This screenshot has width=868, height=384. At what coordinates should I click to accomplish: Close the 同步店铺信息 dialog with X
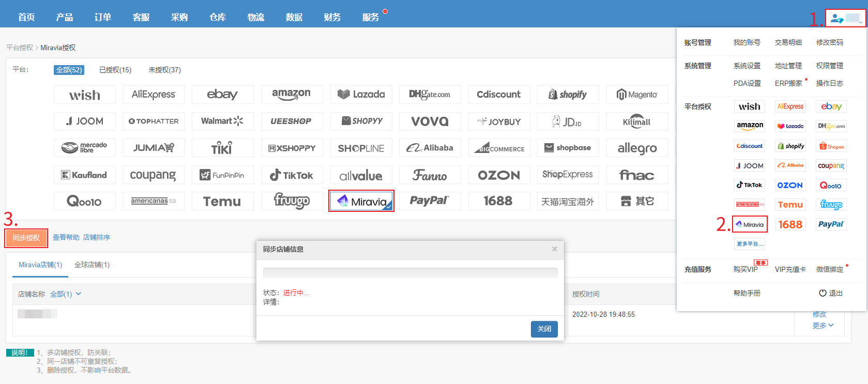click(554, 249)
